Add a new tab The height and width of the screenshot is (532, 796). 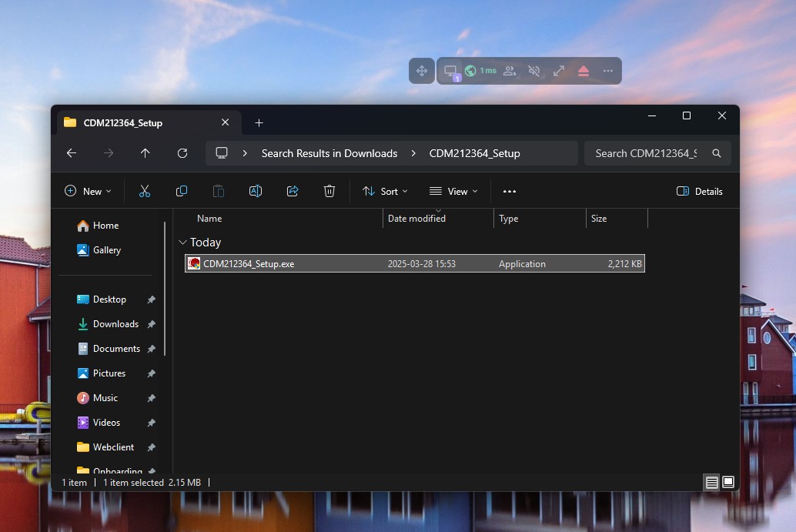coord(259,122)
